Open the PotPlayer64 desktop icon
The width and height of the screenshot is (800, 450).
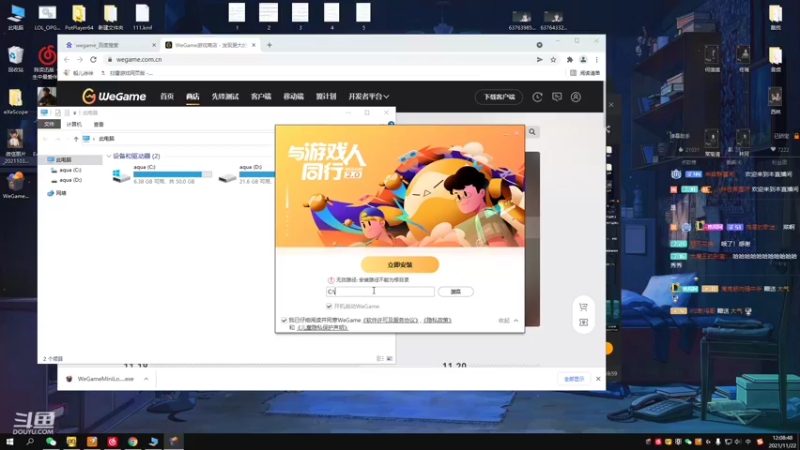tap(79, 17)
